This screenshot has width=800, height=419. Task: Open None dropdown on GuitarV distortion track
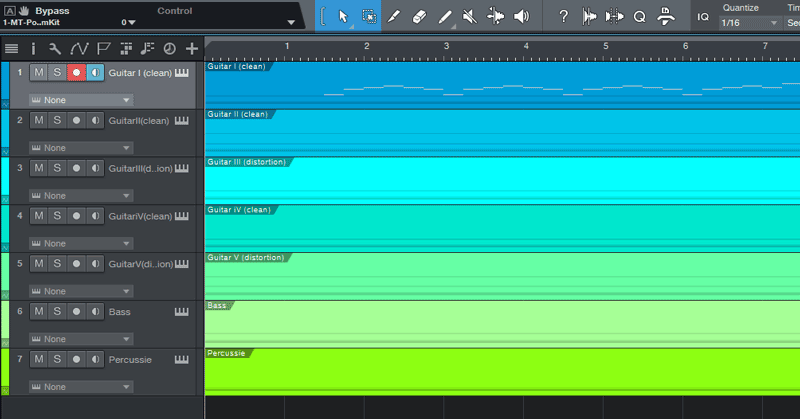point(81,291)
